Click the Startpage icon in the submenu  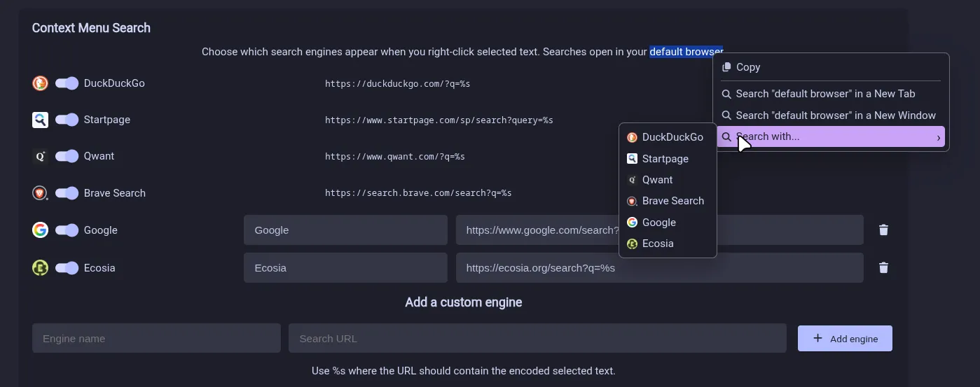632,159
